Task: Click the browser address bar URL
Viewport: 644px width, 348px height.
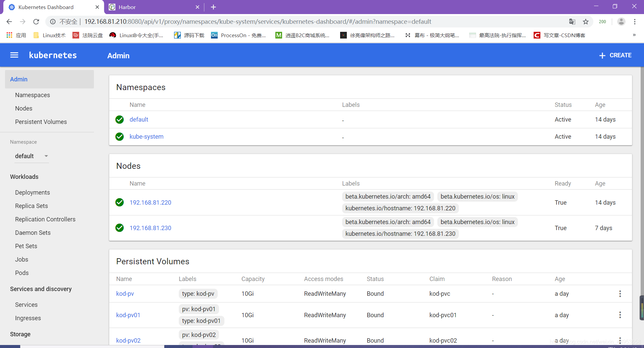Action: point(258,22)
